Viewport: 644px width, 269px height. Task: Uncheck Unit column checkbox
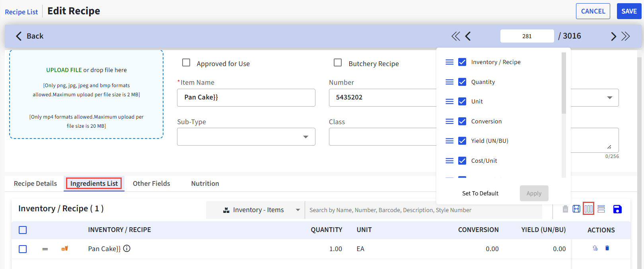click(x=462, y=101)
